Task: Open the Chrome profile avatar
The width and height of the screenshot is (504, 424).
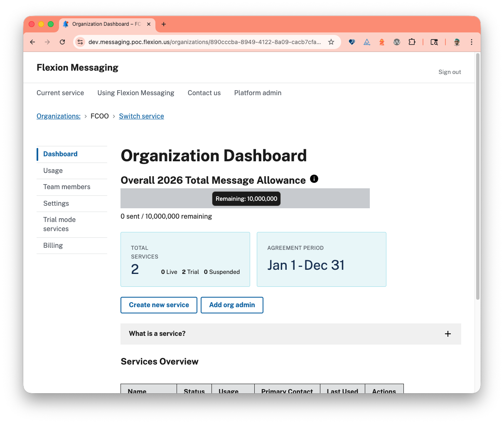Action: pyautogui.click(x=457, y=42)
